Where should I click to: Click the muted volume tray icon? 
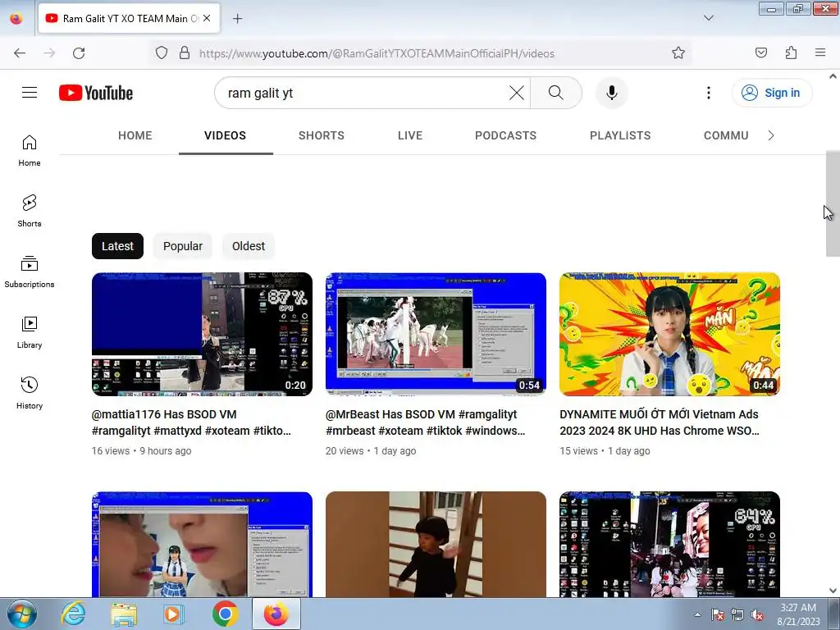(x=757, y=615)
